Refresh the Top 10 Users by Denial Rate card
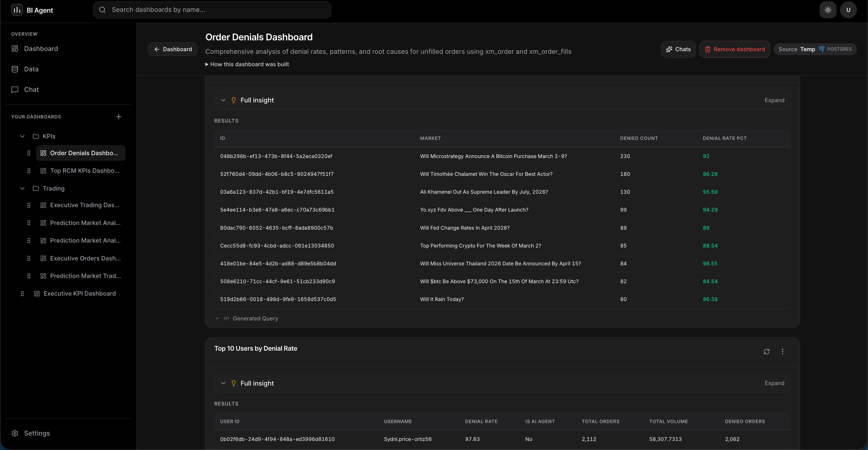 pyautogui.click(x=766, y=351)
